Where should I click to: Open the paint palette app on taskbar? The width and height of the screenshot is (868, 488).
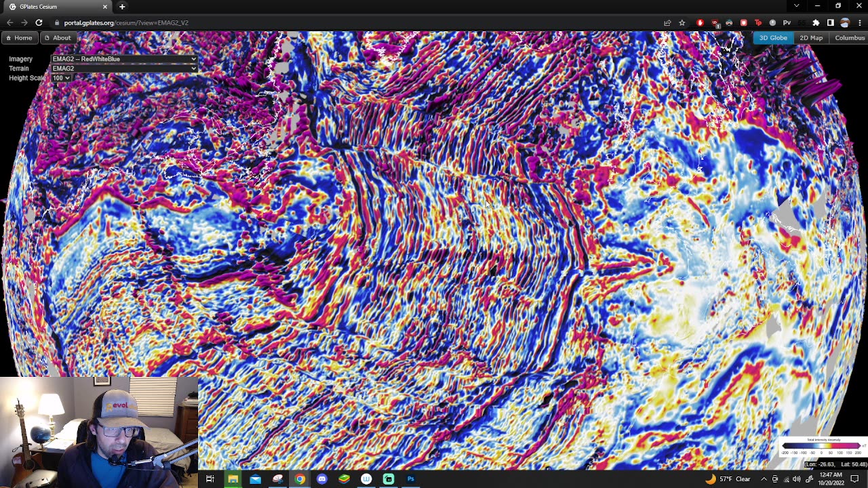(x=277, y=479)
